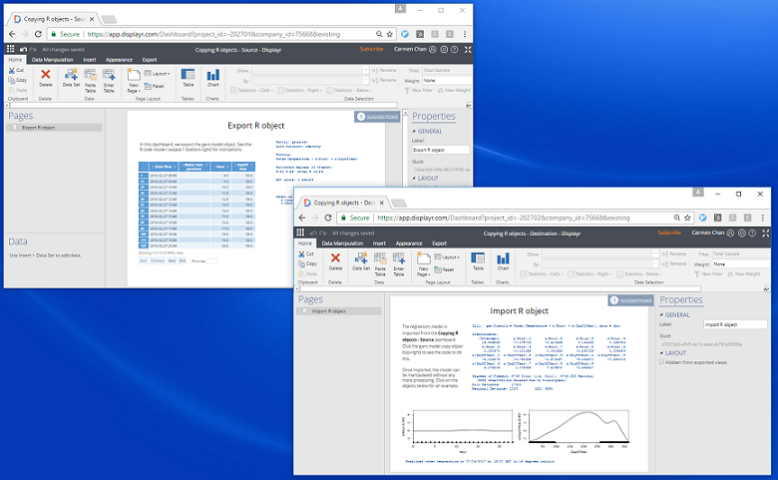Toggle Hidden from exported views checkbox

point(661,362)
